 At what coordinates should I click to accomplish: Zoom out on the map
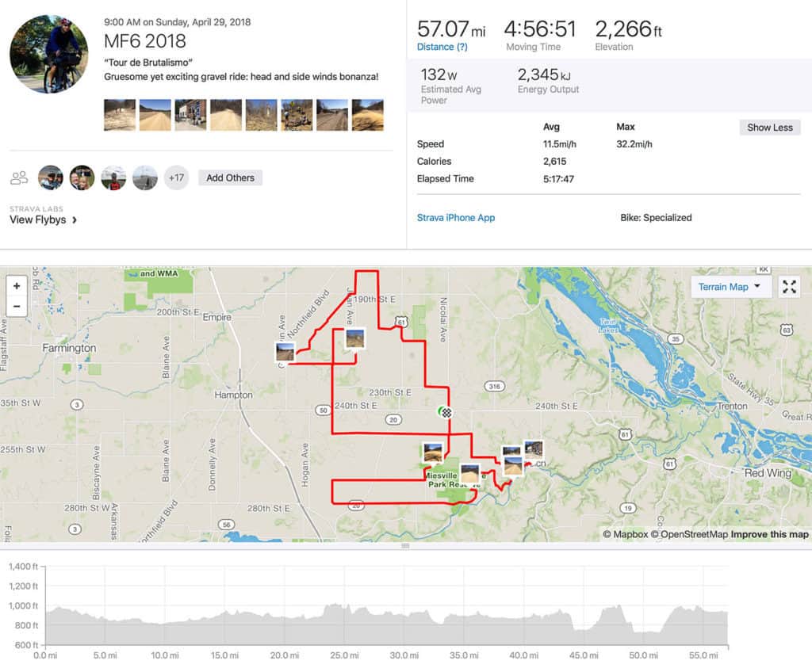pyautogui.click(x=17, y=306)
